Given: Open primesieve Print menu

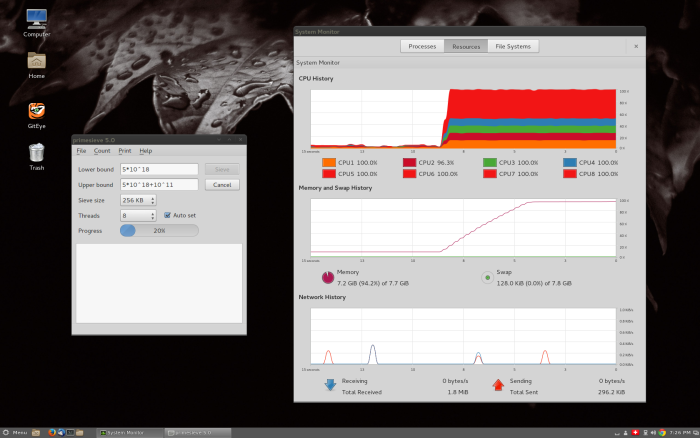Looking at the screenshot, I should (x=125, y=151).
